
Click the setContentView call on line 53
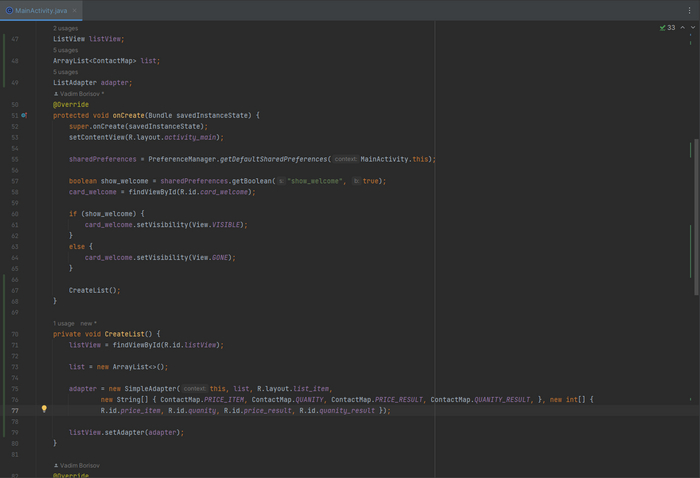(x=95, y=137)
